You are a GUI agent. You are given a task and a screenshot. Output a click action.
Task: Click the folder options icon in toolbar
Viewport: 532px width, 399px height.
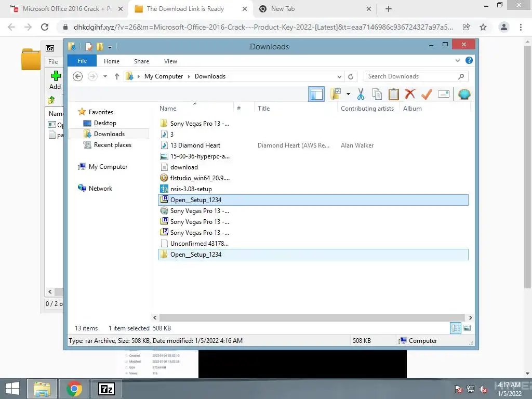336,94
